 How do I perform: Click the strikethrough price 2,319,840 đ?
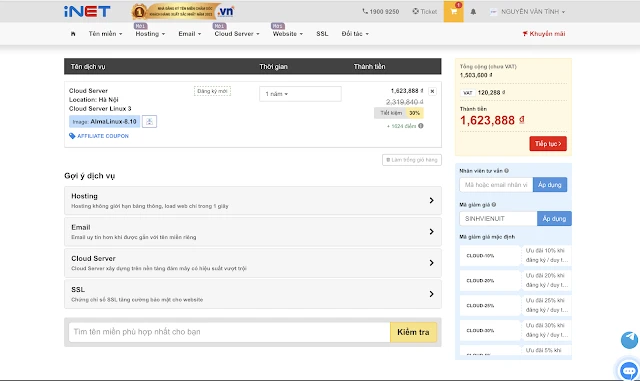pyautogui.click(x=404, y=102)
